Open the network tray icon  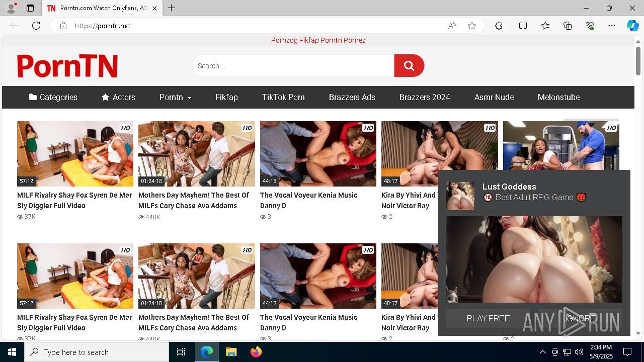(567, 352)
